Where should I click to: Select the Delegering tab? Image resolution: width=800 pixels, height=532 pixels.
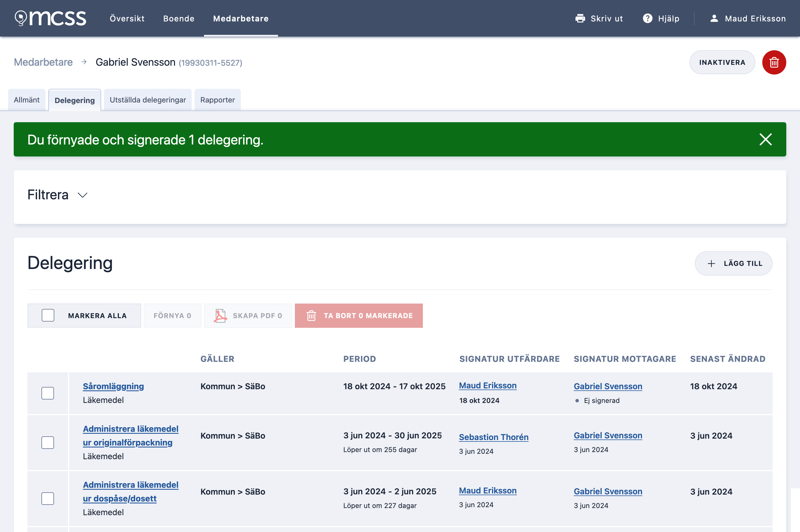(75, 100)
